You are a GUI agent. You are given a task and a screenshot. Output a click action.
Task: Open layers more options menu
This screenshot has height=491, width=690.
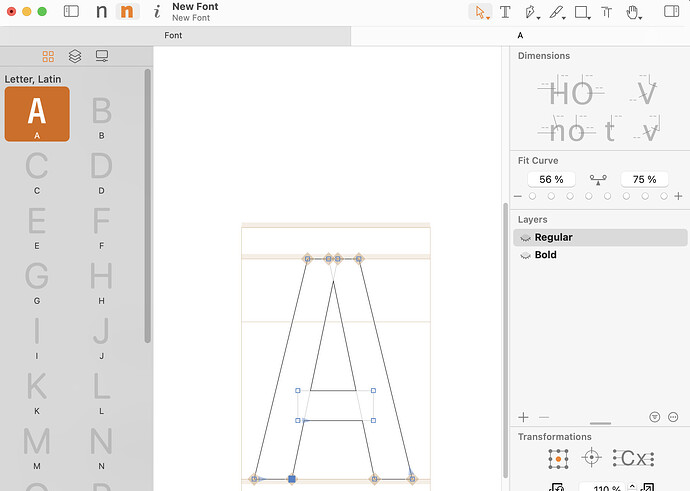(673, 417)
